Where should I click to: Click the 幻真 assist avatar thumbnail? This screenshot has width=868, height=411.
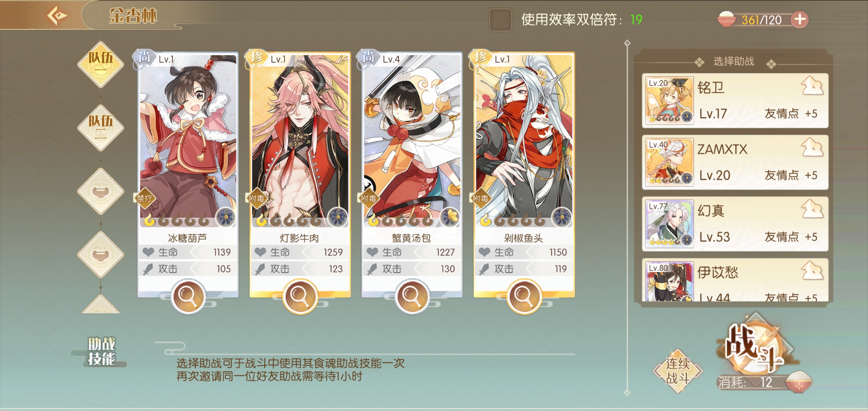point(670,224)
